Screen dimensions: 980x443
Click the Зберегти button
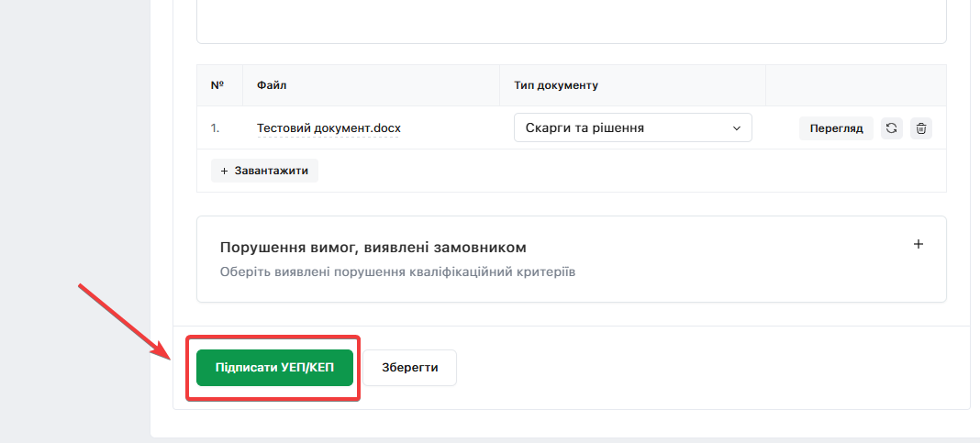[409, 368]
